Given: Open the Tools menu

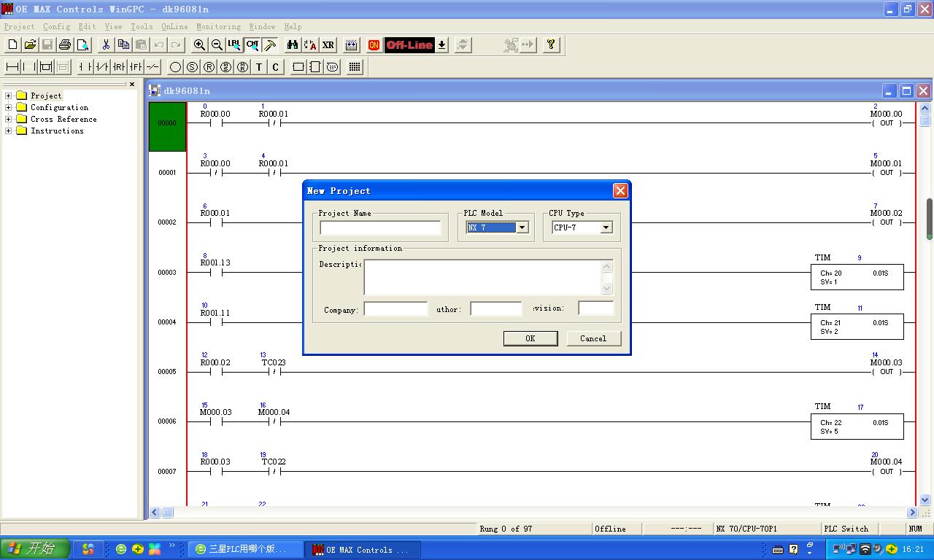Looking at the screenshot, I should (142, 26).
